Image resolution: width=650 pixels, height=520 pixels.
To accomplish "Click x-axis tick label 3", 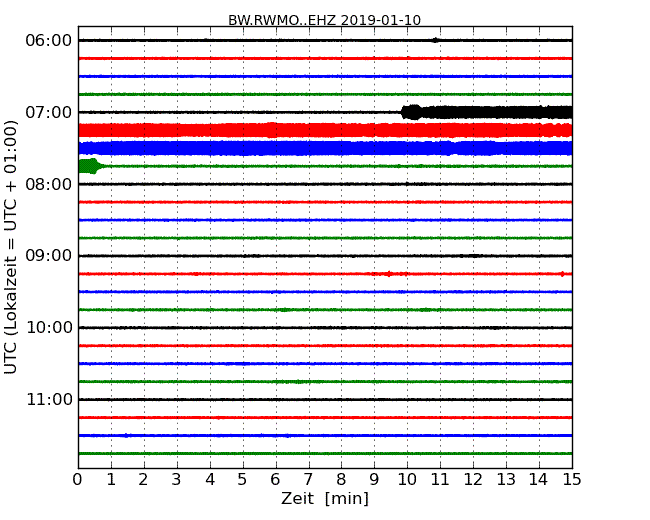I will [176, 480].
